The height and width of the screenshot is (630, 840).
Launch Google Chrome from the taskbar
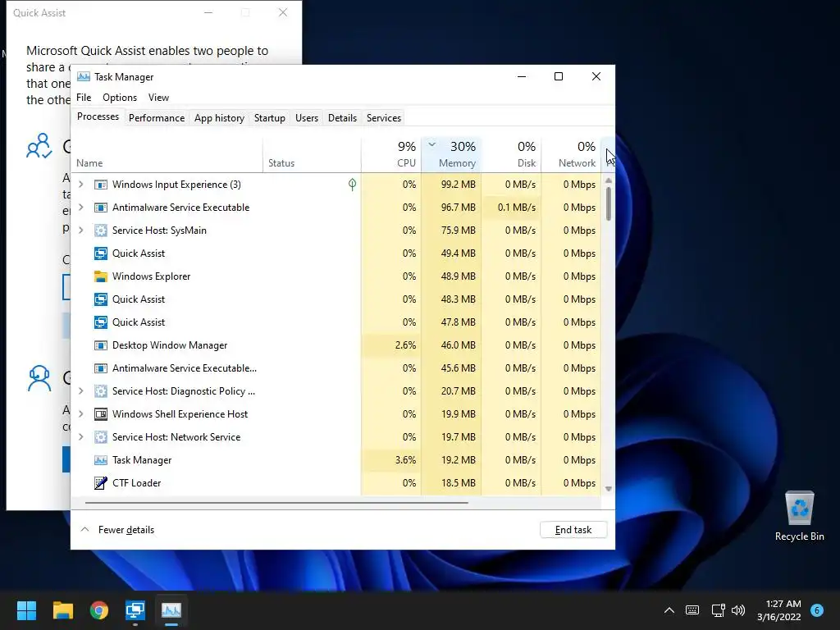click(99, 610)
